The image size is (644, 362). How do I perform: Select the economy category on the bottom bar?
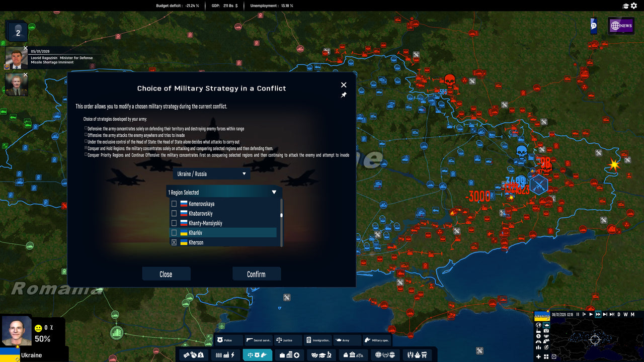click(x=194, y=353)
